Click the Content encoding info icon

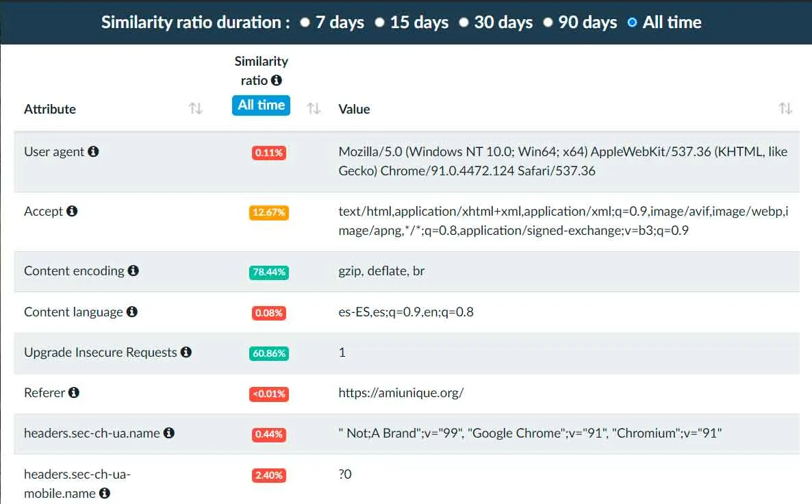(x=133, y=270)
